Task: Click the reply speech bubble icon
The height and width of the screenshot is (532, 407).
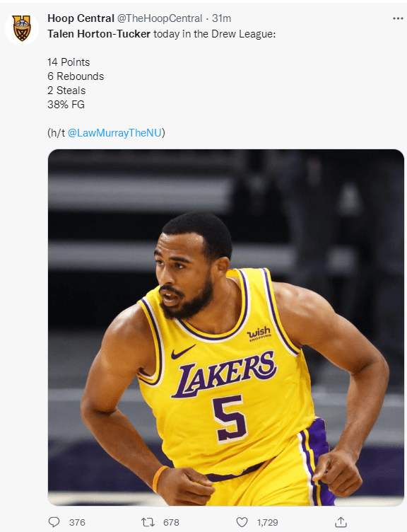Action: [x=54, y=522]
